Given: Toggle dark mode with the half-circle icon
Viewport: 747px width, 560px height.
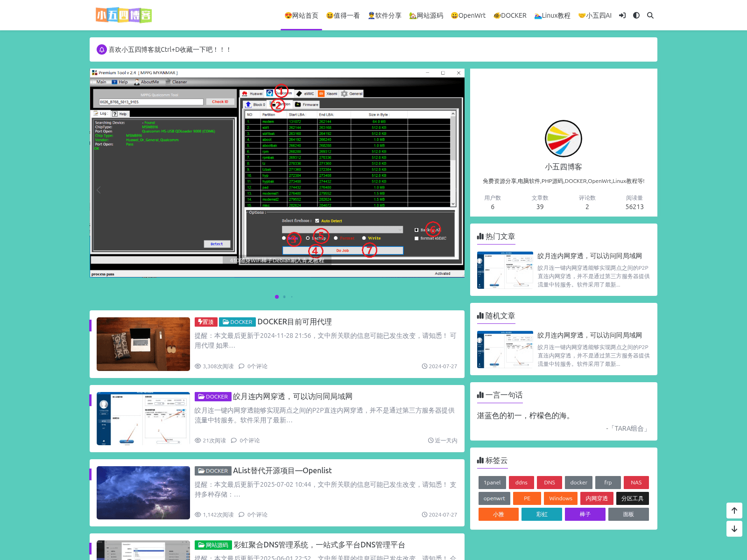Looking at the screenshot, I should click(x=636, y=15).
